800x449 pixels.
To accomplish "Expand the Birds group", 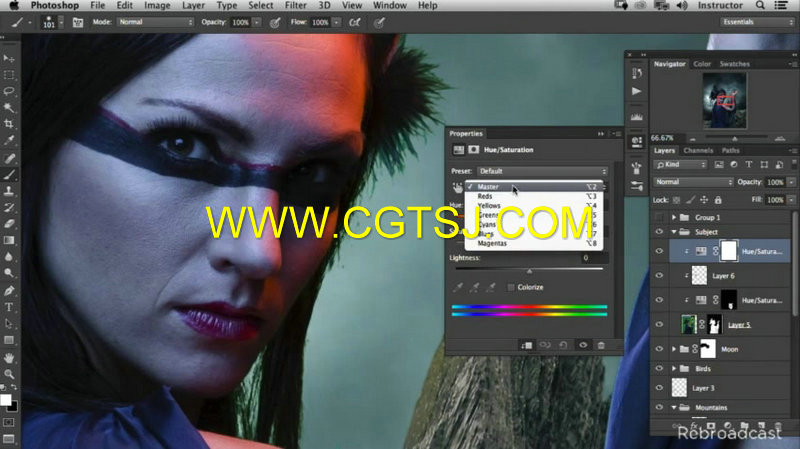I will click(674, 368).
